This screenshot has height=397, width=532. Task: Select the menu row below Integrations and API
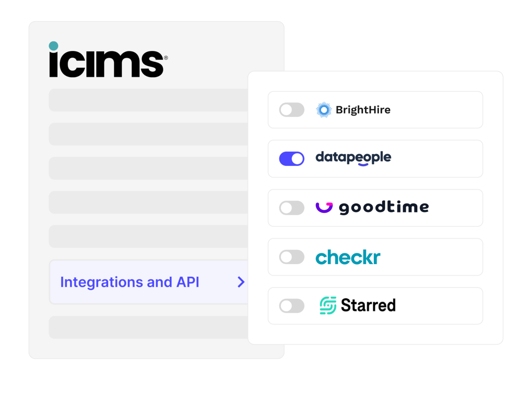point(148,327)
